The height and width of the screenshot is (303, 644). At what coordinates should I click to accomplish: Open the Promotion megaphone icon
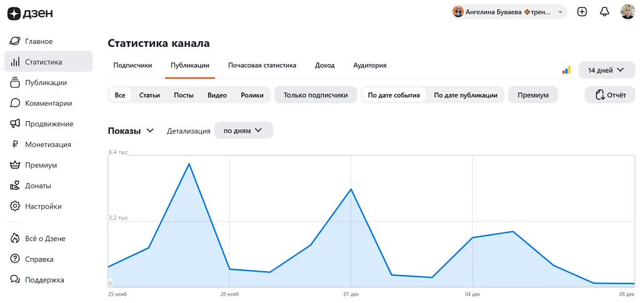tap(15, 124)
